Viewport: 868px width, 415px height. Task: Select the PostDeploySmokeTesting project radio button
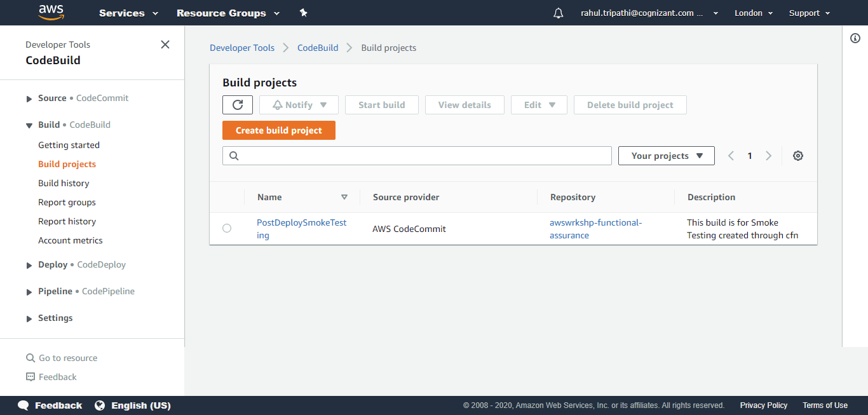point(227,228)
